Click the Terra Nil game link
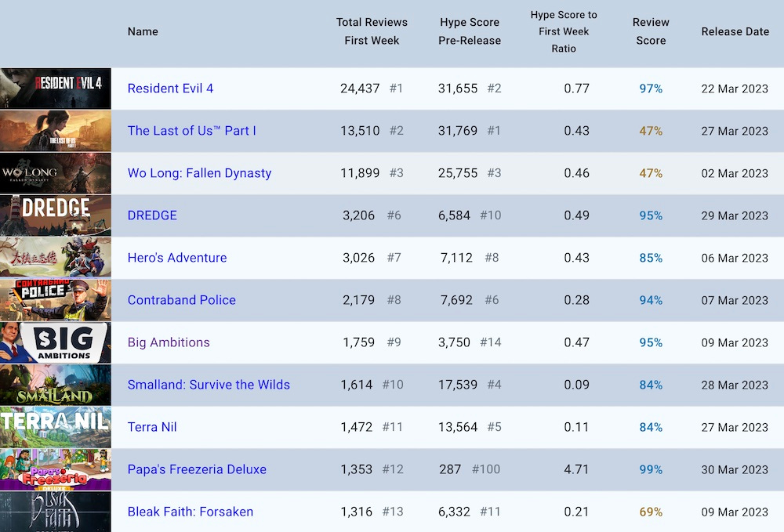The width and height of the screenshot is (784, 532). (152, 427)
